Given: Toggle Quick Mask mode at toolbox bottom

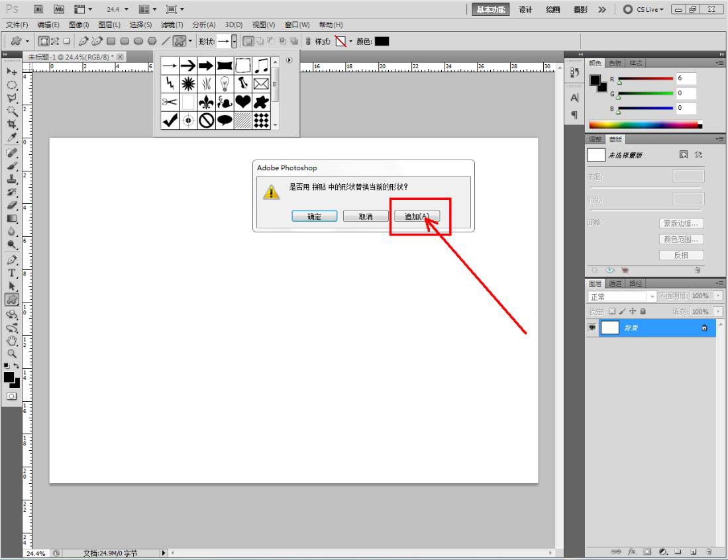Looking at the screenshot, I should (12, 397).
